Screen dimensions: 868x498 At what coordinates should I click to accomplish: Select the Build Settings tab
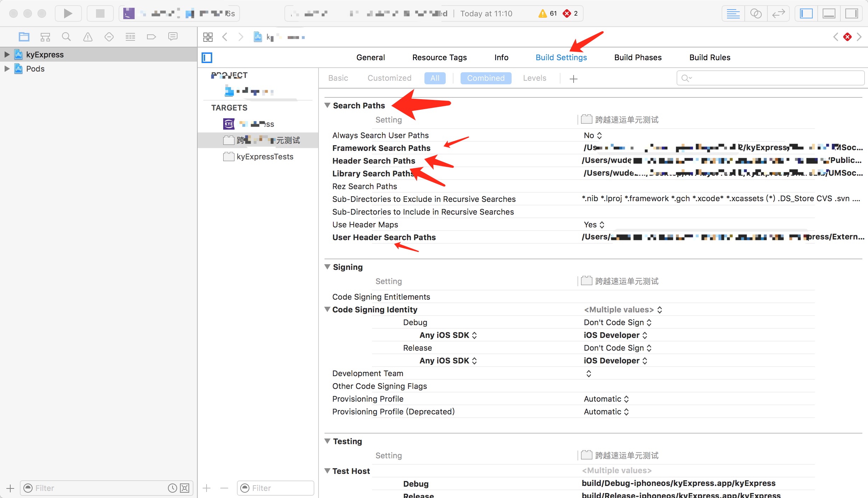561,57
